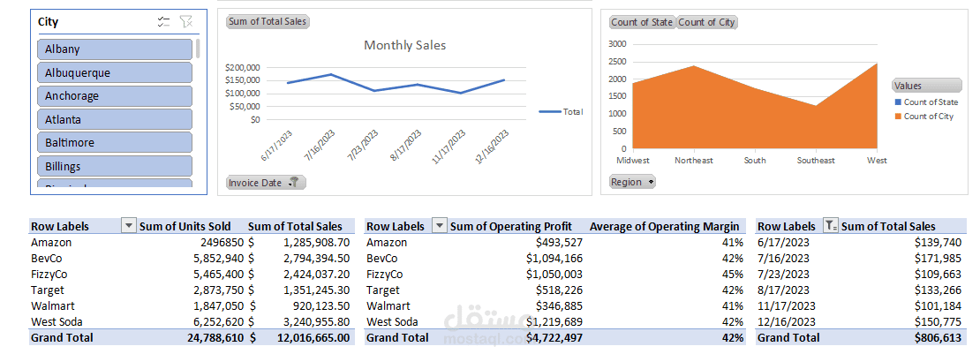Click the Count of City field button
This screenshot has width=980, height=354.
707,22
